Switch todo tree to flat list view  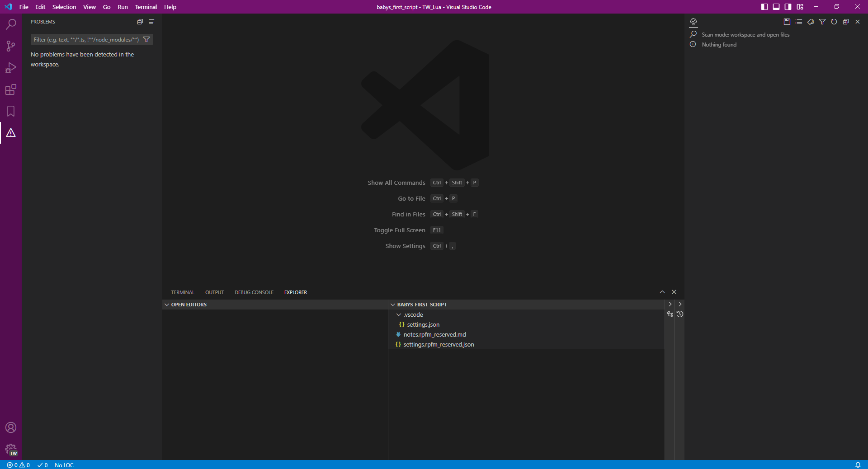(799, 22)
